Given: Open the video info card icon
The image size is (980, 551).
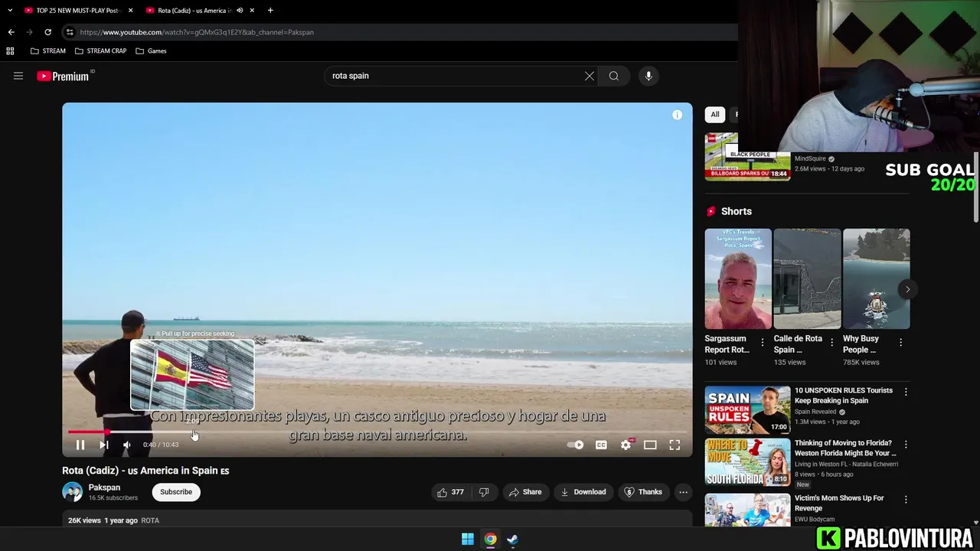Looking at the screenshot, I should pos(677,115).
